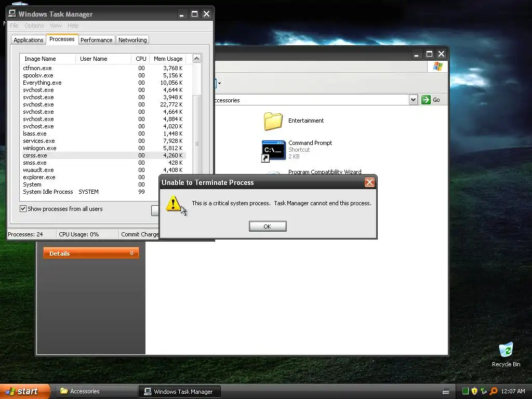
Task: Click the green CPU usage tray icon
Action: pyautogui.click(x=465, y=391)
